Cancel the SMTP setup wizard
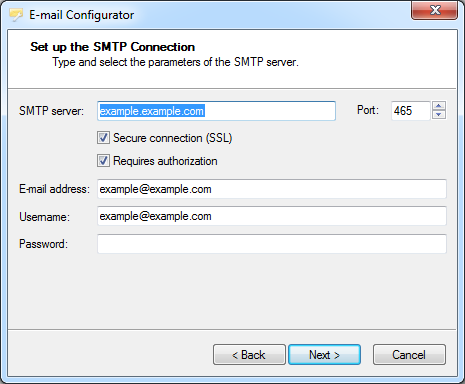The height and width of the screenshot is (384, 465). click(x=409, y=355)
